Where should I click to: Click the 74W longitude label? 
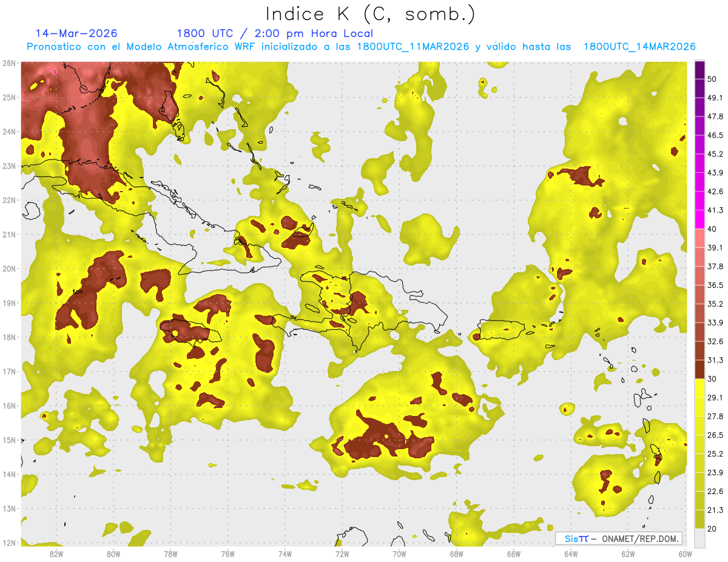click(285, 554)
